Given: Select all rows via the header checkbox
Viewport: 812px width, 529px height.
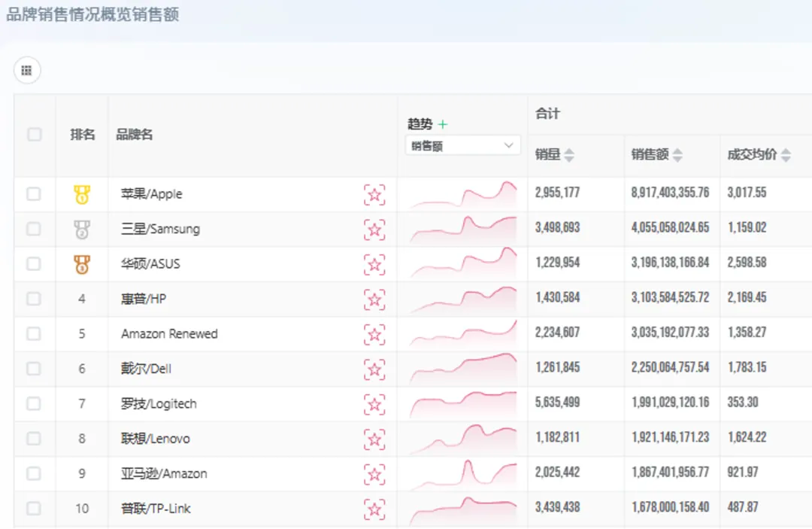Looking at the screenshot, I should (x=34, y=134).
